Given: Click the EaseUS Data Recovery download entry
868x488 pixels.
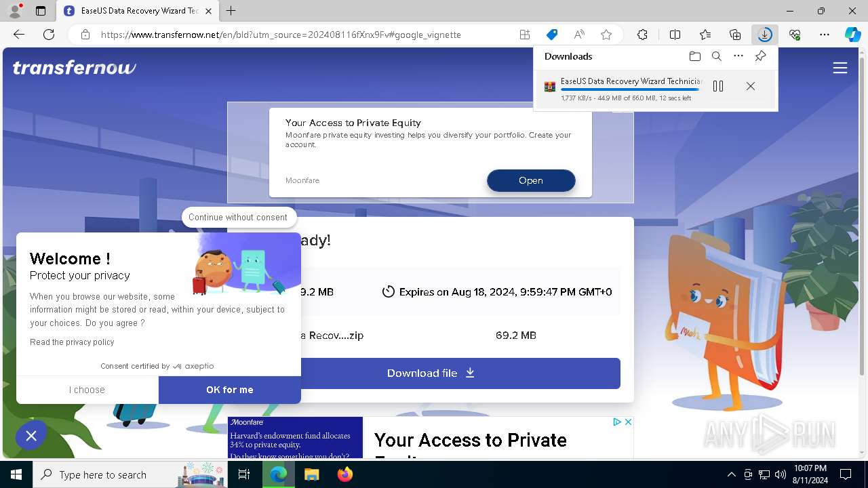Looking at the screenshot, I should pos(657,89).
